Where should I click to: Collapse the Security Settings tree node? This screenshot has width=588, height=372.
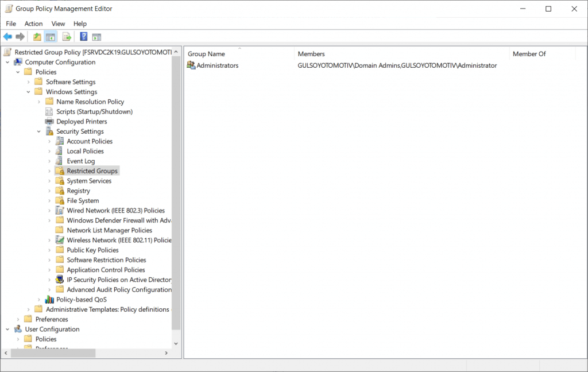[x=39, y=131]
